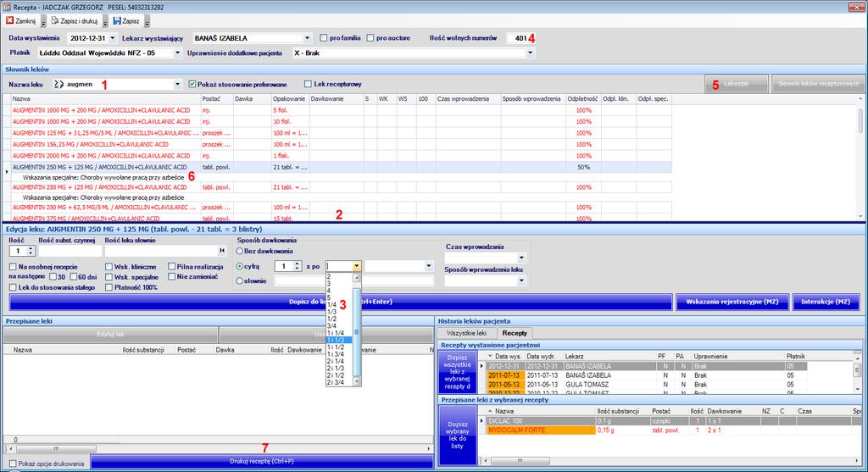Toggle the x po dosage dropdown arrow

356,266
